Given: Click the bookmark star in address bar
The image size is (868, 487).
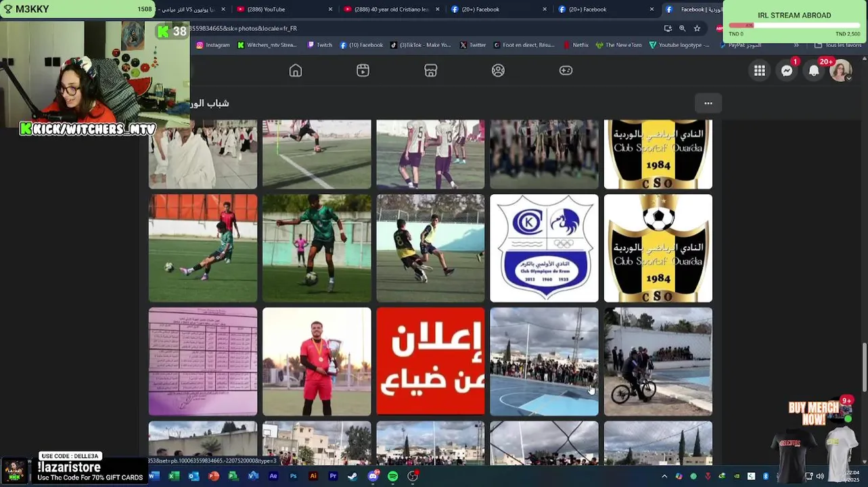Looking at the screenshot, I should (697, 28).
